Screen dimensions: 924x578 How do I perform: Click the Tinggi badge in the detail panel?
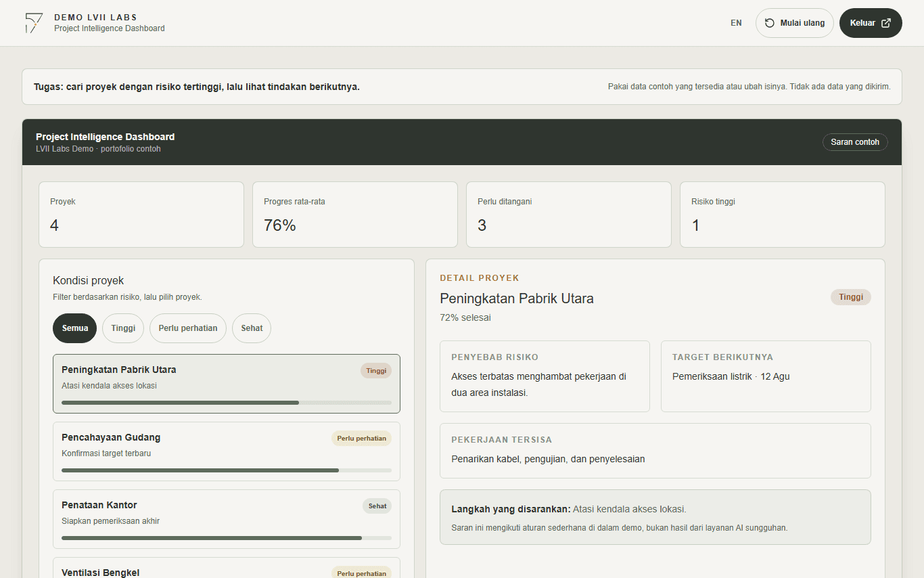pyautogui.click(x=851, y=297)
